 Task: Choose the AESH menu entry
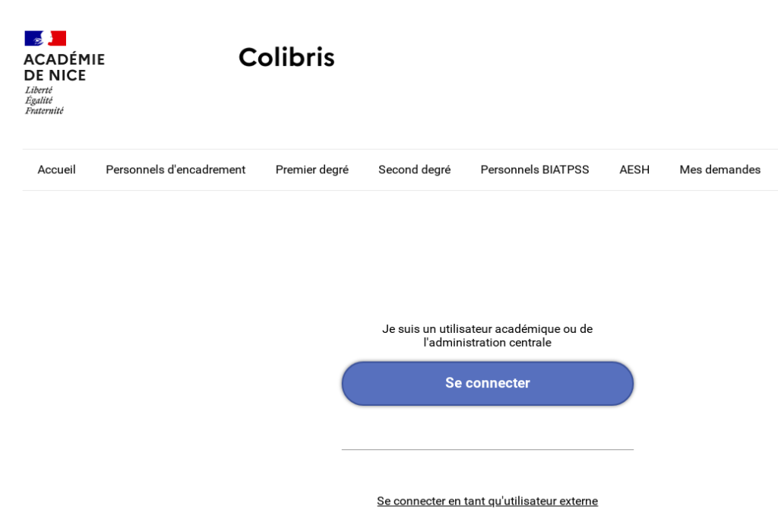click(x=634, y=169)
